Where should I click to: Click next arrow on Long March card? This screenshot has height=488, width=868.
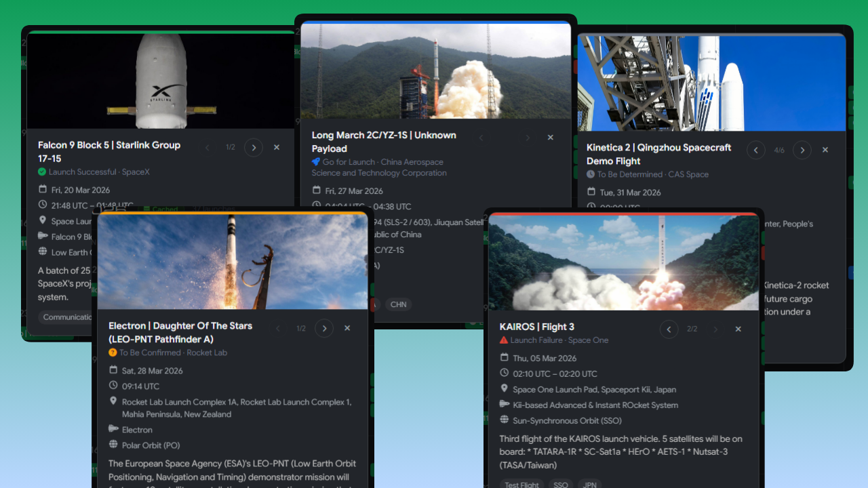528,138
